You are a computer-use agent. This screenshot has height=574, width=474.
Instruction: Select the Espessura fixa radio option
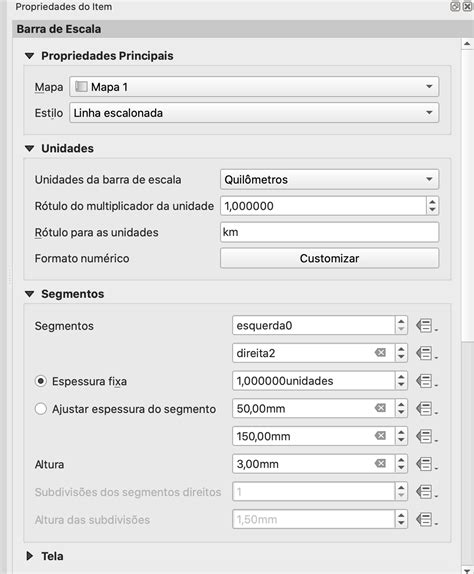pos(41,381)
